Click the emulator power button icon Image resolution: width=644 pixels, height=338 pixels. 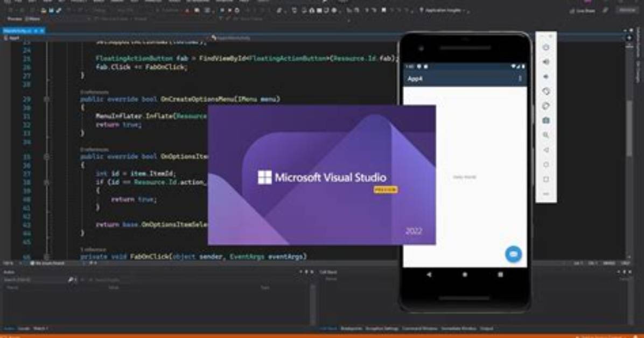click(546, 48)
